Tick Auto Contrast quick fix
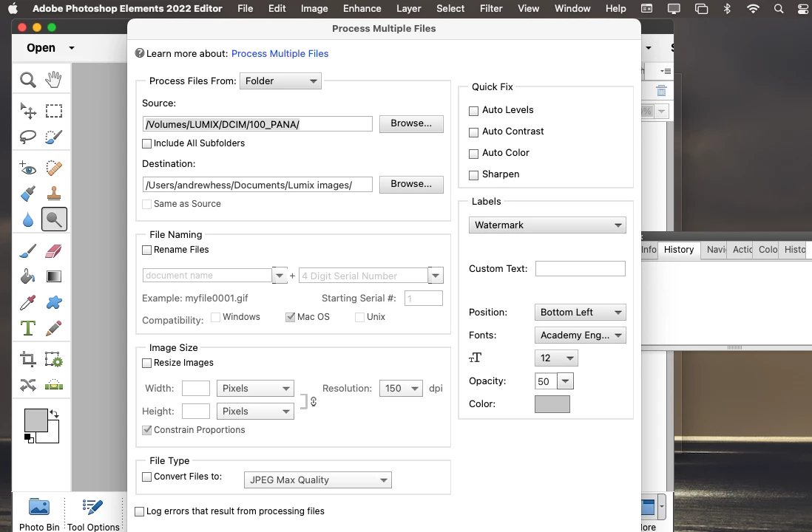812x532 pixels. pos(473,132)
